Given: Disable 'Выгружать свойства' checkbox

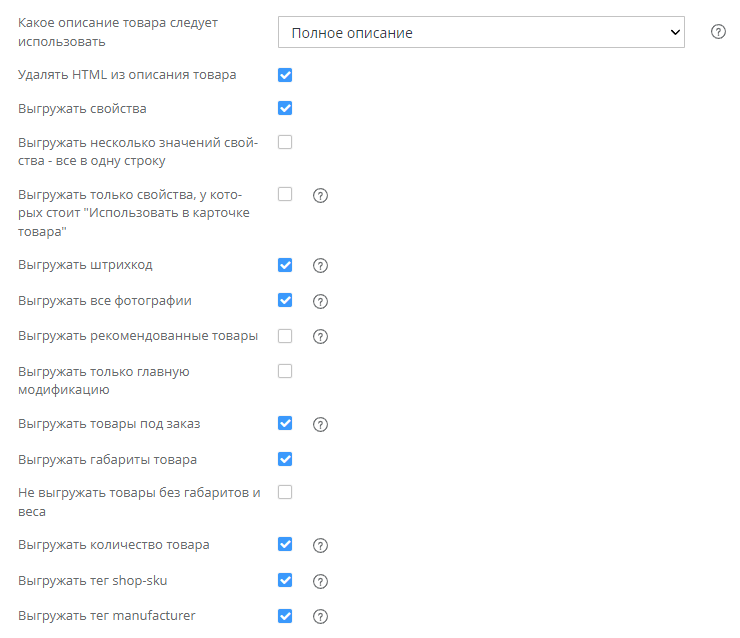Looking at the screenshot, I should (285, 108).
